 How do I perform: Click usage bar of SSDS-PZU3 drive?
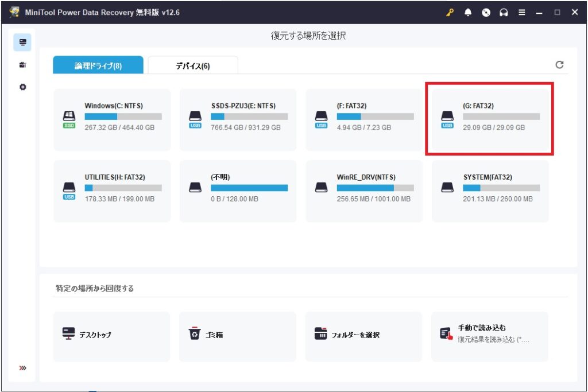point(249,117)
